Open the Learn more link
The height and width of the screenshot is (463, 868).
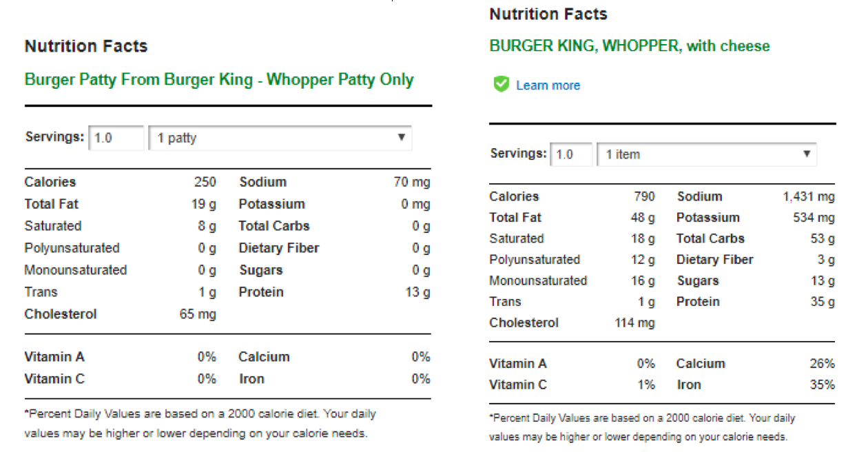click(x=548, y=85)
